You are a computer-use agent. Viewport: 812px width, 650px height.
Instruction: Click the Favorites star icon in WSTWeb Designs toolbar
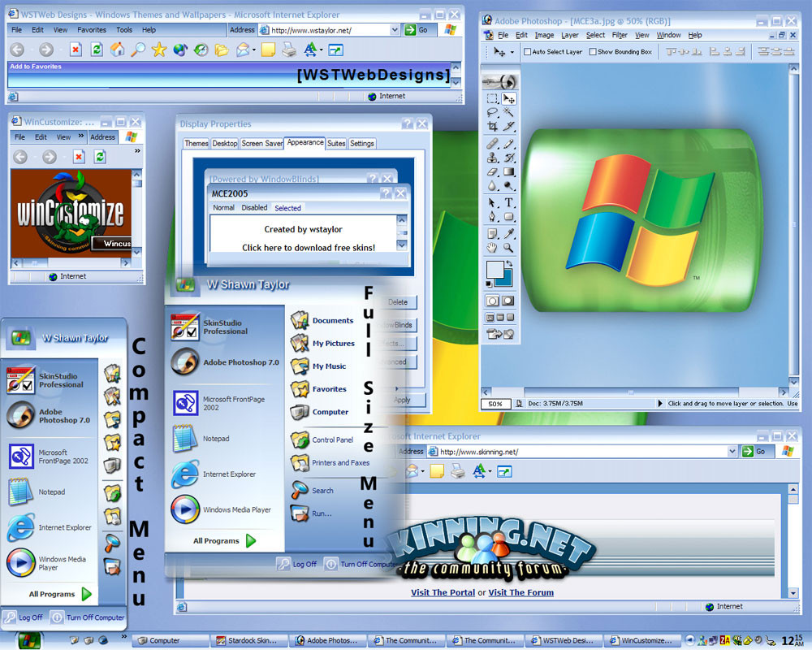[159, 50]
